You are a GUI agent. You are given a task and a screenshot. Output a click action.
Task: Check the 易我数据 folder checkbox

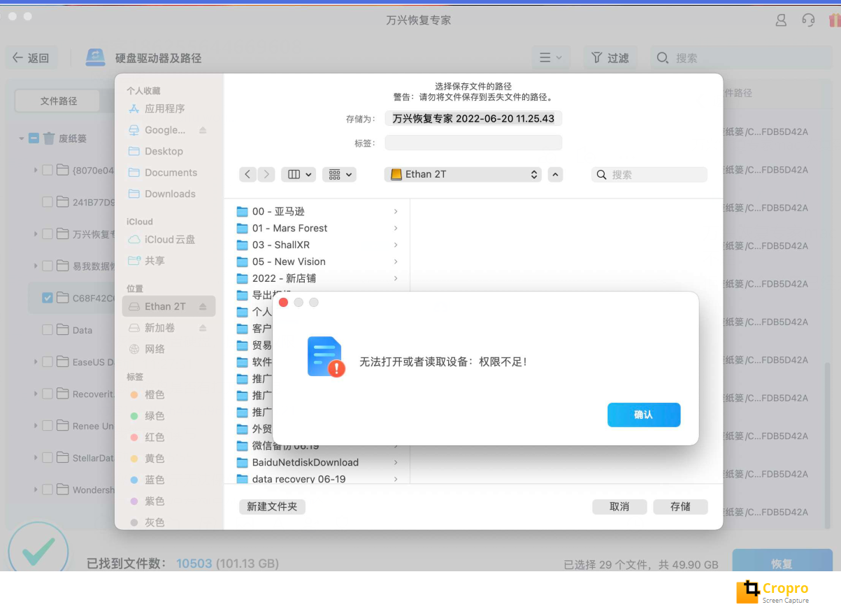point(48,266)
